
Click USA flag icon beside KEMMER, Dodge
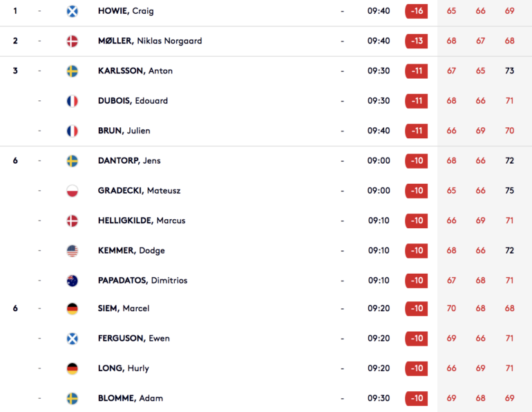coord(73,251)
